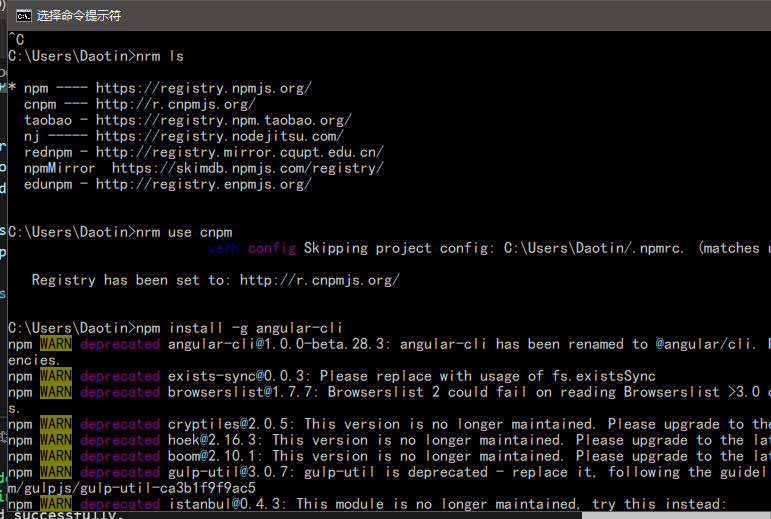Click the asterisk marking the active npm registry
Image resolution: width=771 pixels, height=519 pixels.
pyautogui.click(x=12, y=88)
